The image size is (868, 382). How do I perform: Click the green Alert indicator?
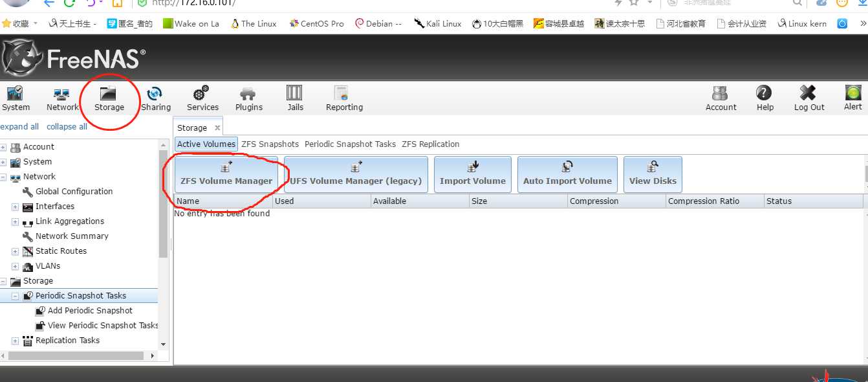(x=852, y=98)
